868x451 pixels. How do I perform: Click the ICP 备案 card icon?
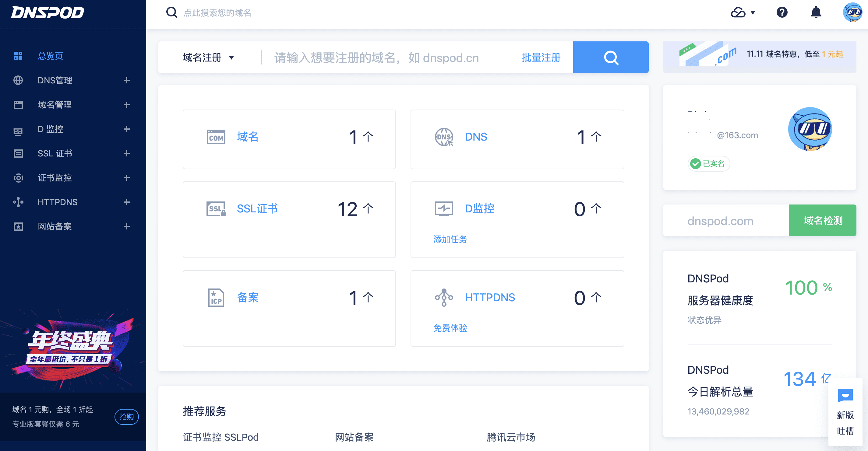click(x=216, y=298)
